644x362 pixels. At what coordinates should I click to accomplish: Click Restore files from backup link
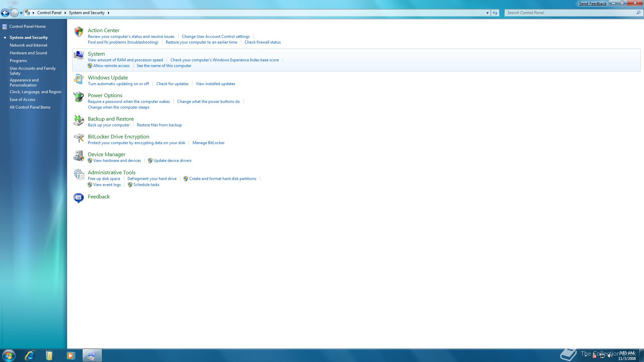pos(159,125)
